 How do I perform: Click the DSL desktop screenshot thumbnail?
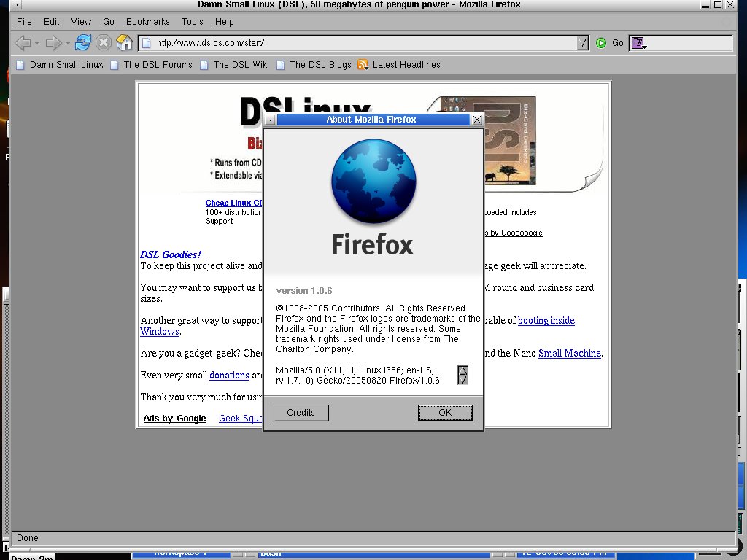(x=510, y=141)
